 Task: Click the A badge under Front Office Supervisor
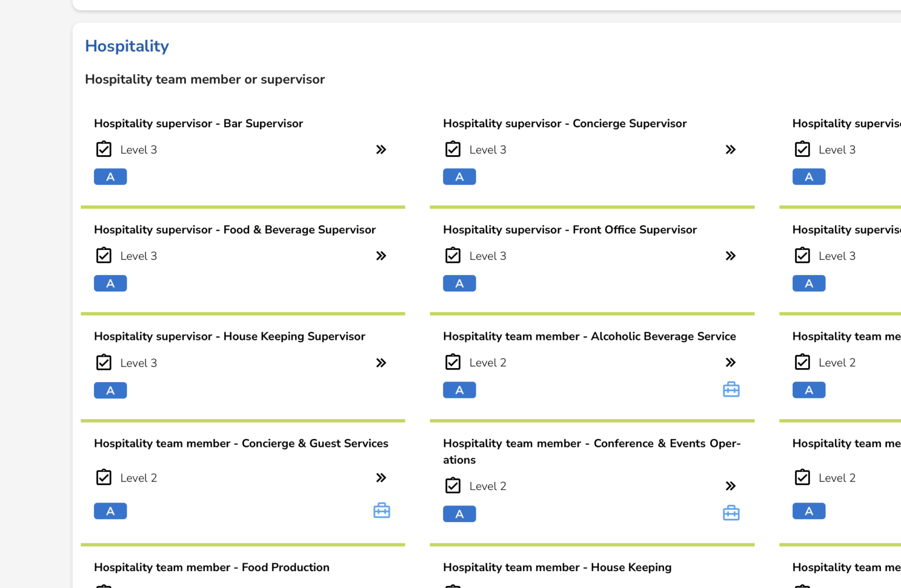coord(460,284)
